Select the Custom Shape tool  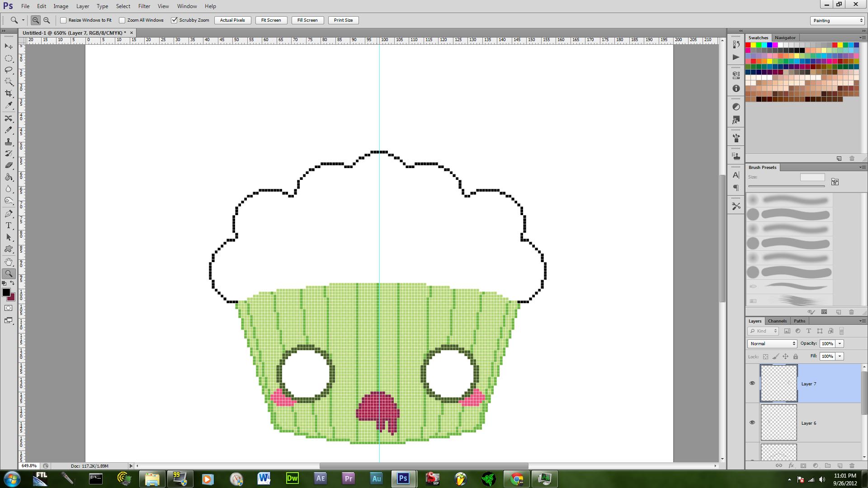tap(9, 249)
